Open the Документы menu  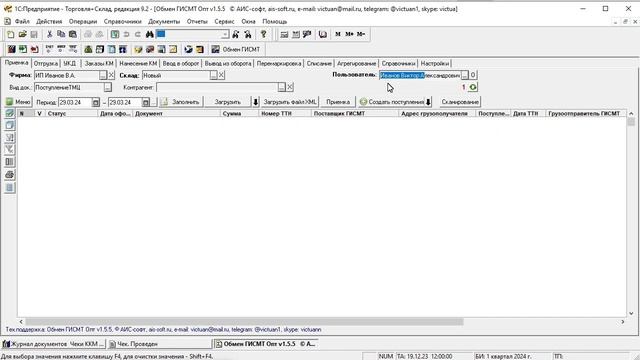(164, 21)
